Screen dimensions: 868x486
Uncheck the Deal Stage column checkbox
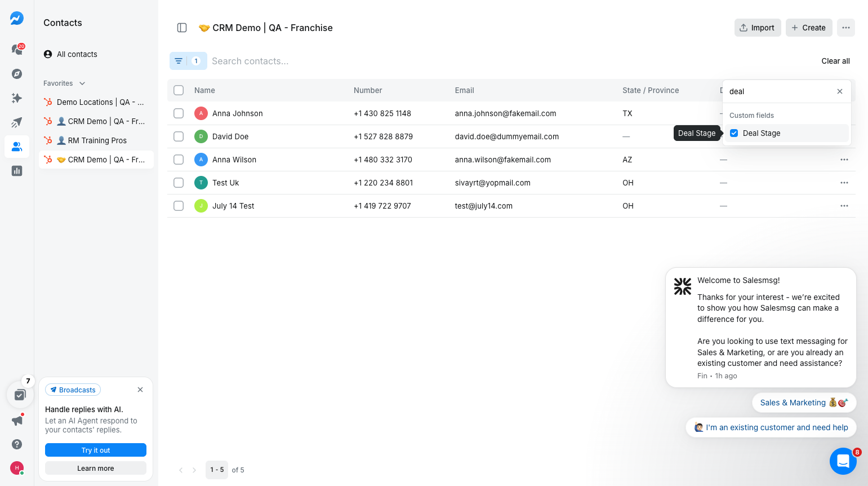734,133
